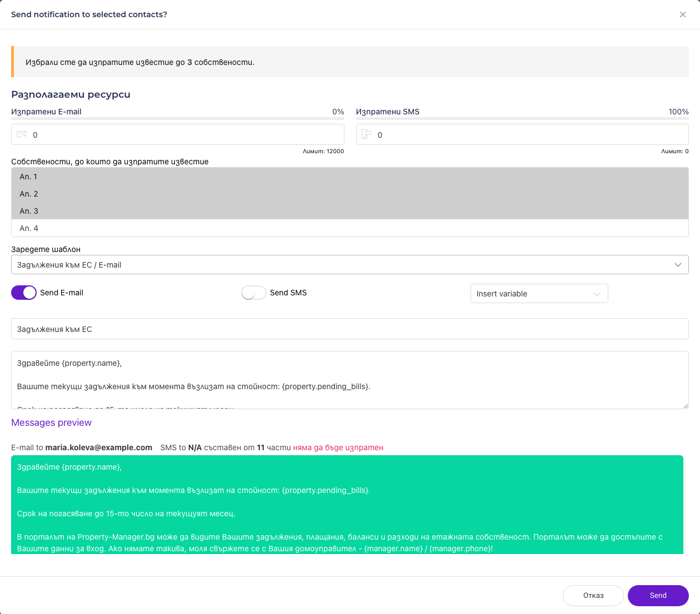Select property Ап. 3 in the list
This screenshot has height=614, width=700.
[350, 211]
